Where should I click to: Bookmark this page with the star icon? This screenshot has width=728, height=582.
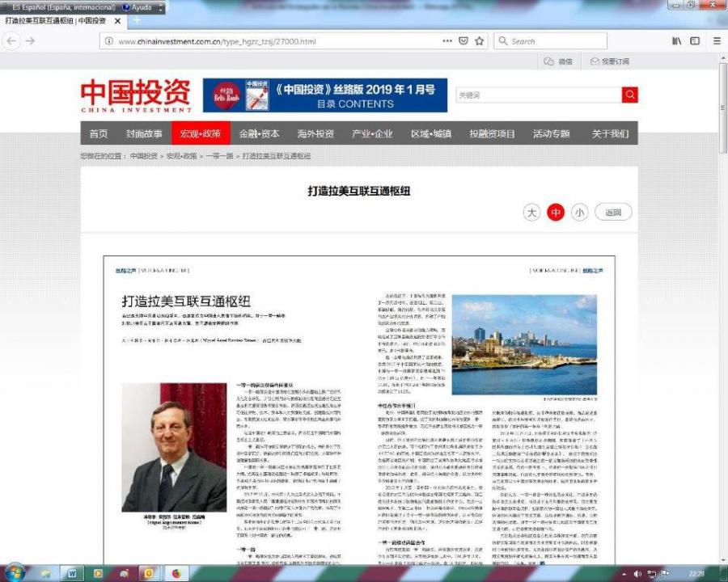[477, 40]
